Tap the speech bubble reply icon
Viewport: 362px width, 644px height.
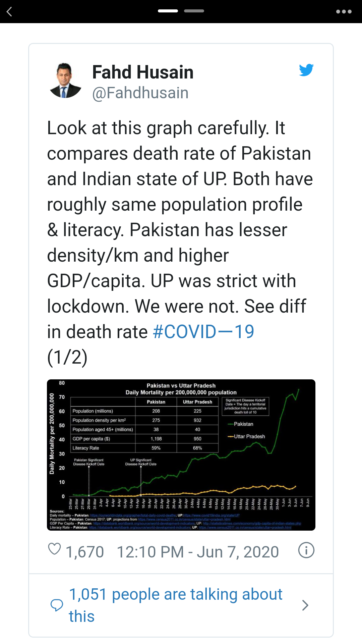click(x=57, y=605)
